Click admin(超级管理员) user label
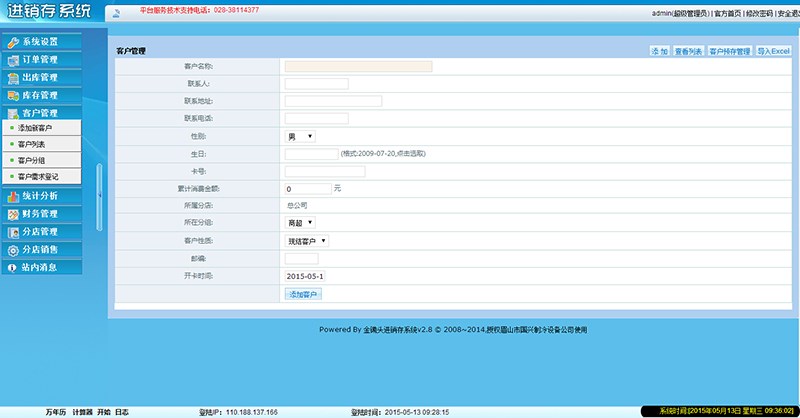800x418 pixels. 680,13
